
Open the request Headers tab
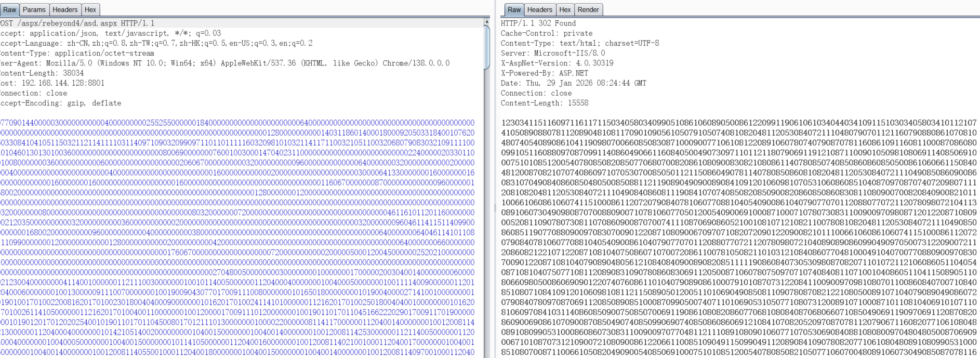(65, 9)
